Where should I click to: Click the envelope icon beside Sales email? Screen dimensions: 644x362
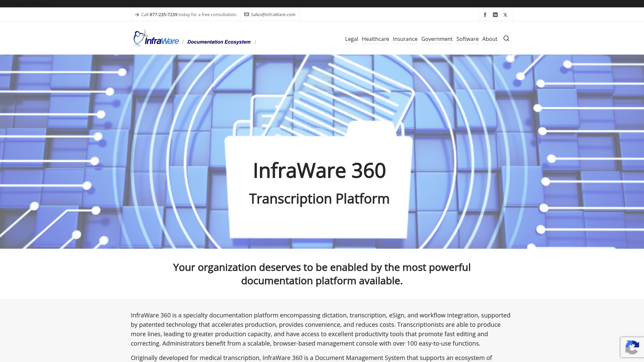[247, 14]
